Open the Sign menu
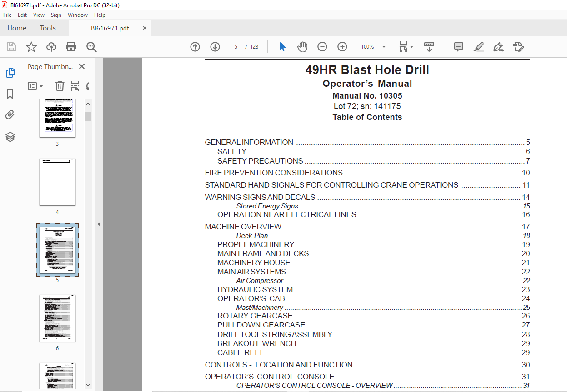 pyautogui.click(x=56, y=15)
